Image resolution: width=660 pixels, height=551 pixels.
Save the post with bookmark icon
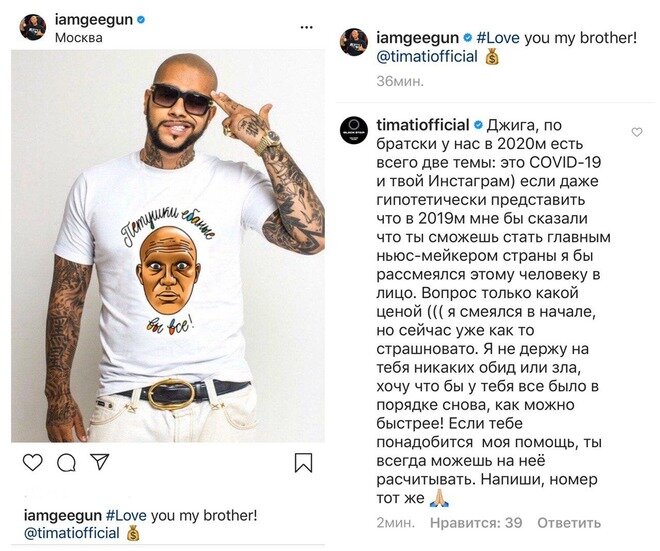click(x=303, y=463)
